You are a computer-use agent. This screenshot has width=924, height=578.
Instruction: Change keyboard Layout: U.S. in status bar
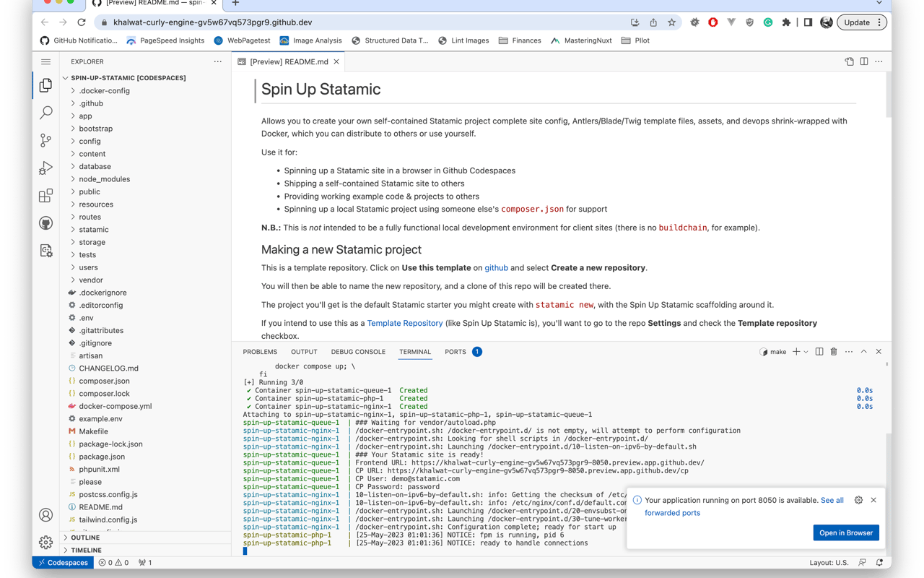[829, 563]
